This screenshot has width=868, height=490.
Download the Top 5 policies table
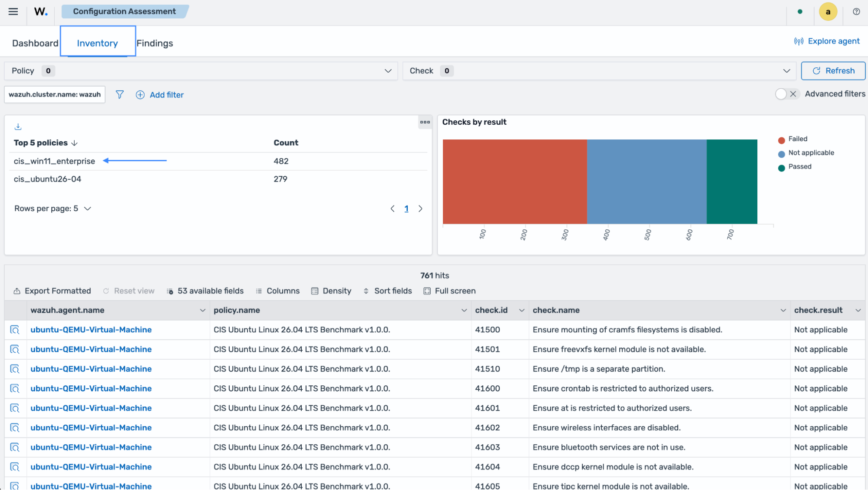tap(18, 127)
